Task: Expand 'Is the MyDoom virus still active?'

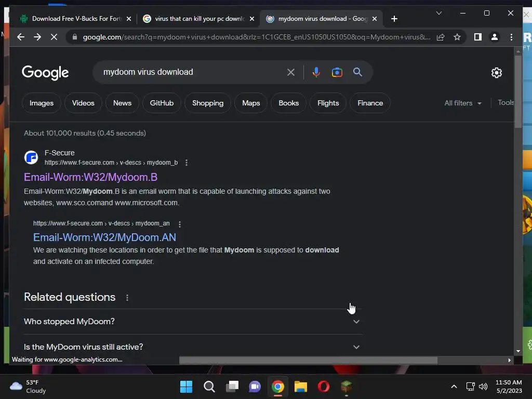Action: 193,347
